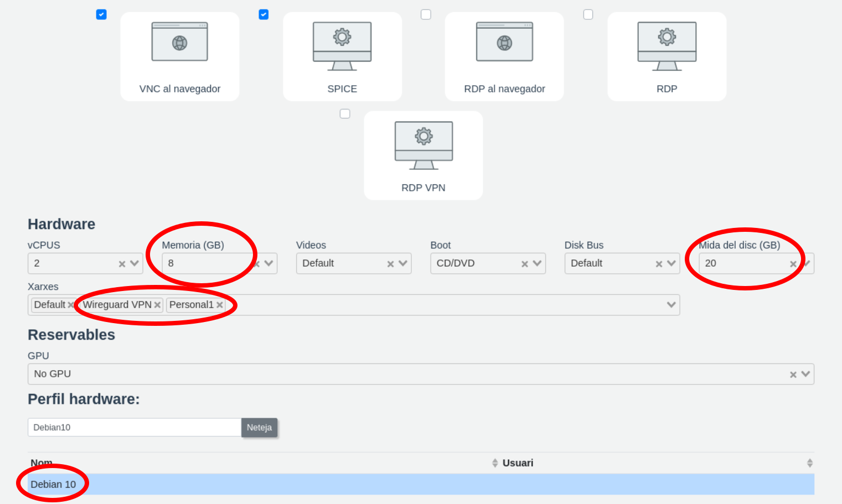842x504 pixels.
Task: Click the VNC al navegador browser icon
Action: click(x=179, y=42)
